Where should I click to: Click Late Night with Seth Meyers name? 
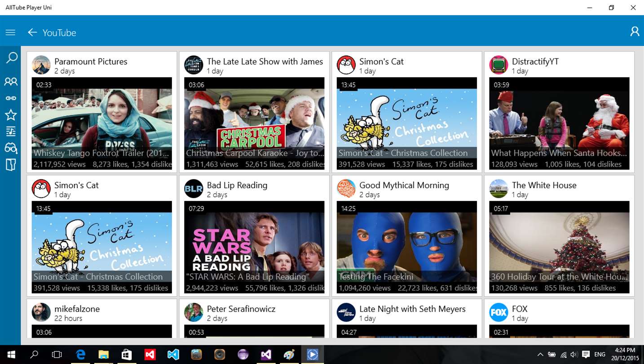(x=412, y=309)
